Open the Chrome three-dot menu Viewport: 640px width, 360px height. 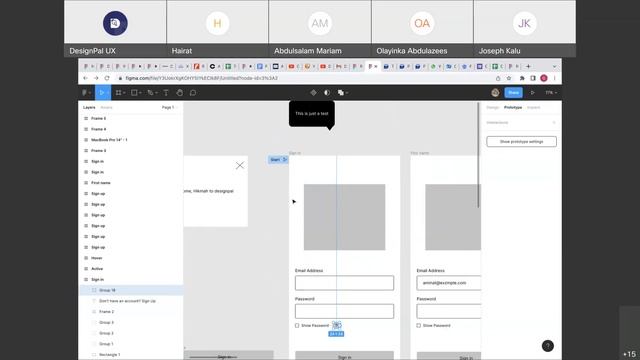555,78
